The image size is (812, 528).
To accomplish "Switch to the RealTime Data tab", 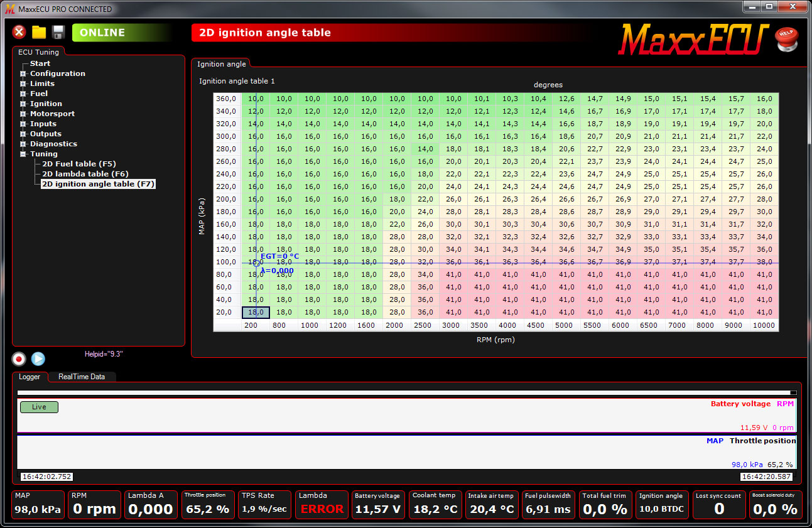I will click(80, 377).
